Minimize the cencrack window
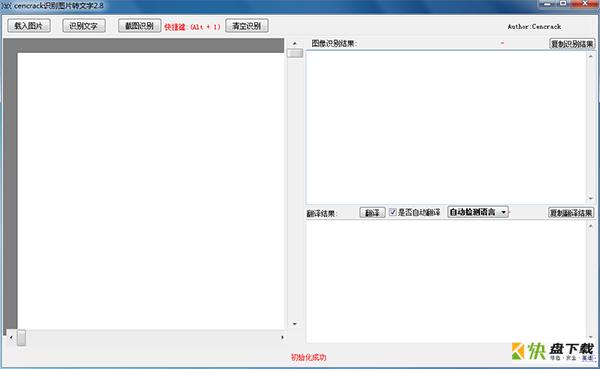The image size is (600, 369). point(548,3)
